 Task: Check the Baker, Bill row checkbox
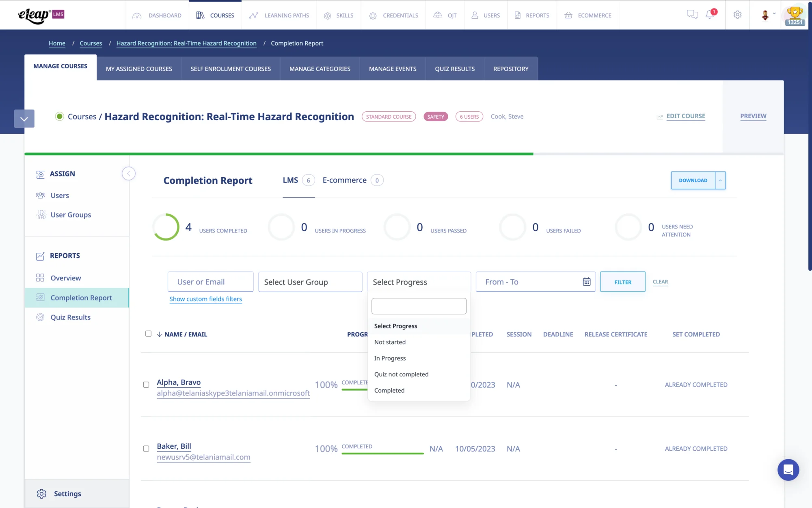146,449
